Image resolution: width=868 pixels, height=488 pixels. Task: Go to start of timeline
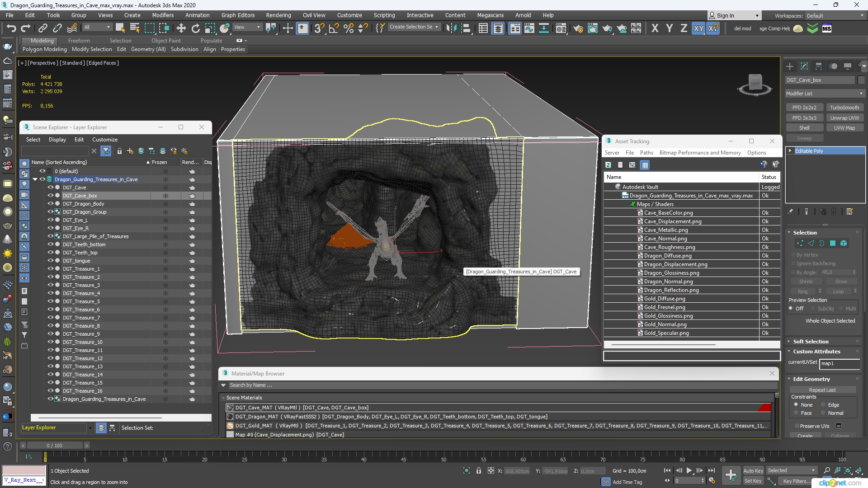(x=667, y=470)
